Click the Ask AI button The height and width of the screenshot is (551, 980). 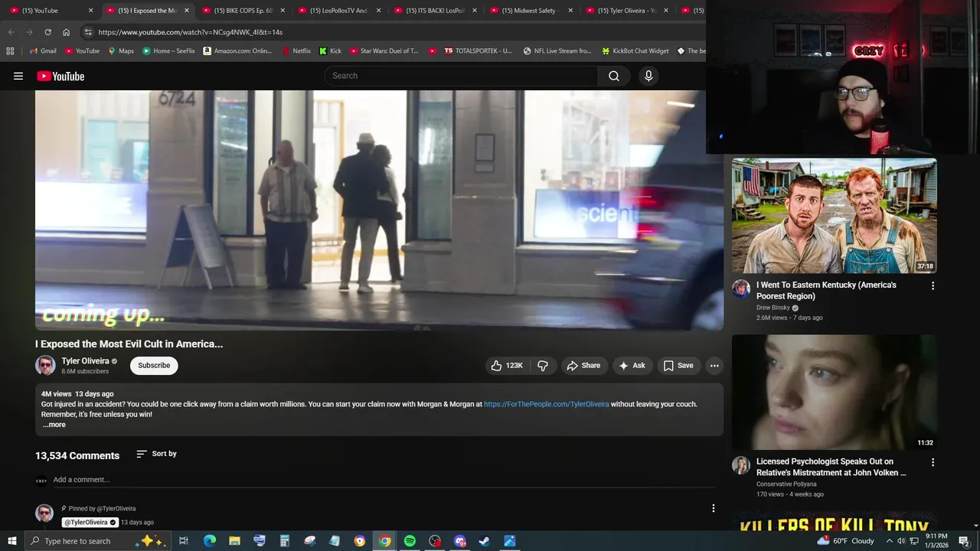(632, 366)
